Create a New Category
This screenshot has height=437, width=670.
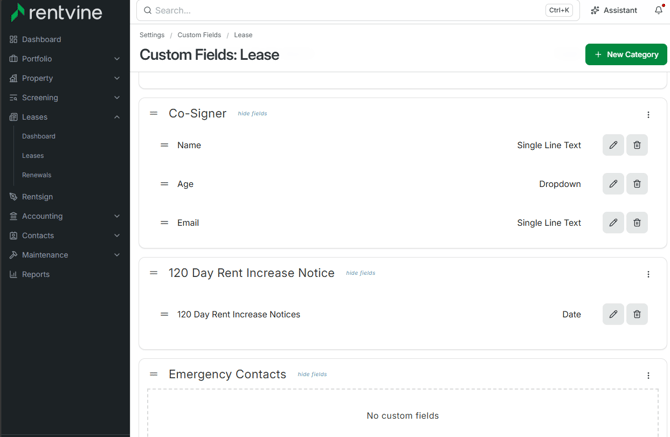(x=626, y=54)
